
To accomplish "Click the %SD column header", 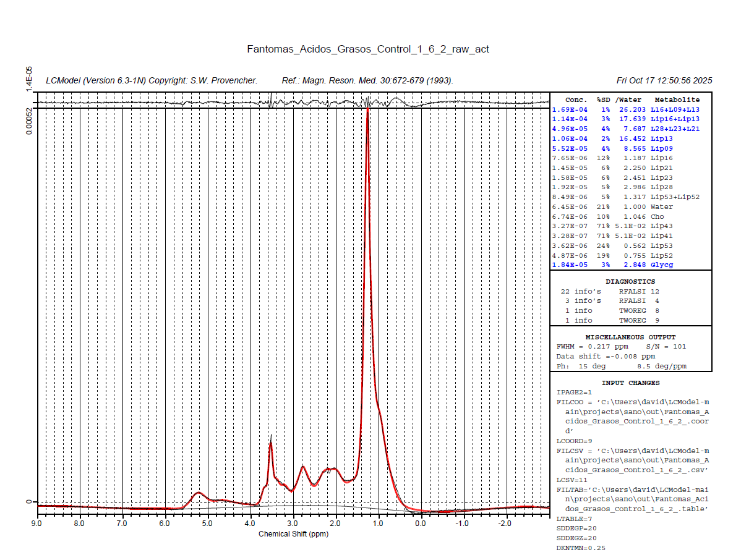I will pos(603,100).
